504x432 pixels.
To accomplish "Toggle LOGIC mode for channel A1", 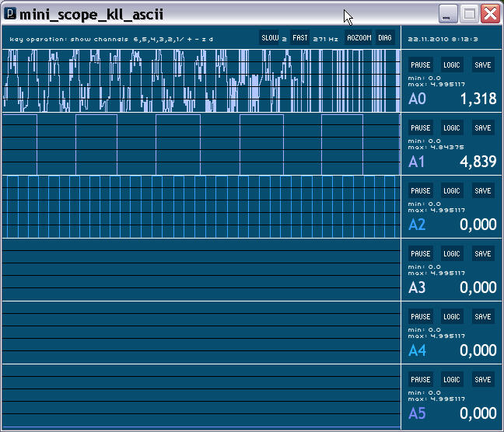I will [452, 128].
